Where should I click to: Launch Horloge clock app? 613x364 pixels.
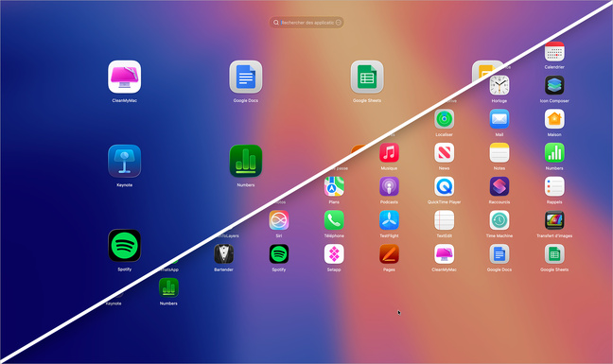499,85
